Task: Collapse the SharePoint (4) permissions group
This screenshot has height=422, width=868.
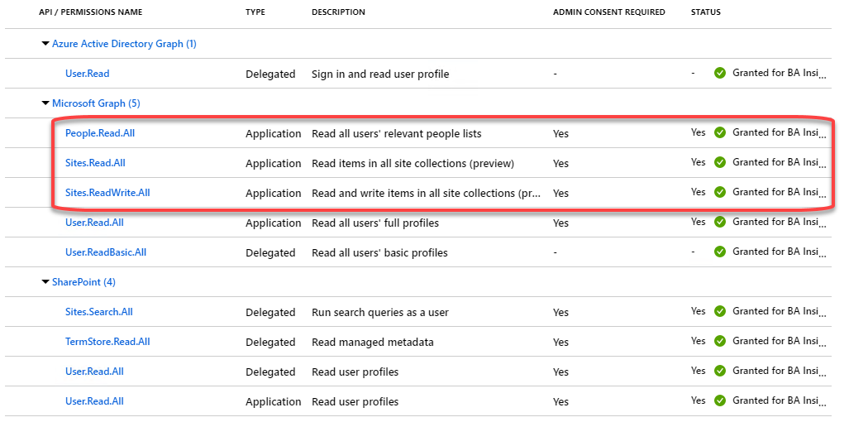Action: tap(45, 282)
